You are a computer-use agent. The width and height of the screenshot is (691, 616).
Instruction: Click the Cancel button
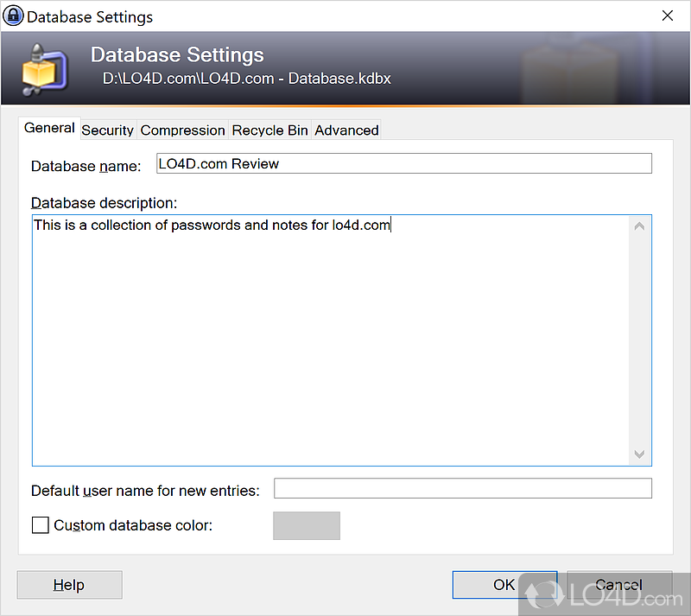619,585
